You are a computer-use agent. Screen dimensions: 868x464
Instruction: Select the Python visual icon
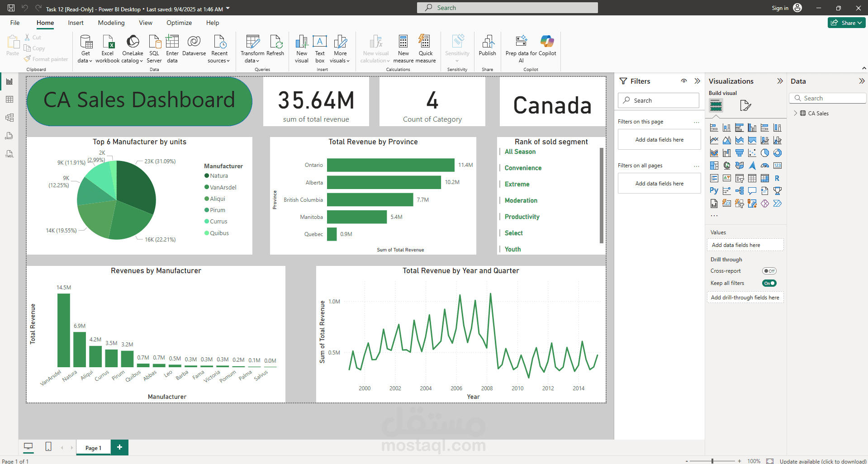point(714,191)
